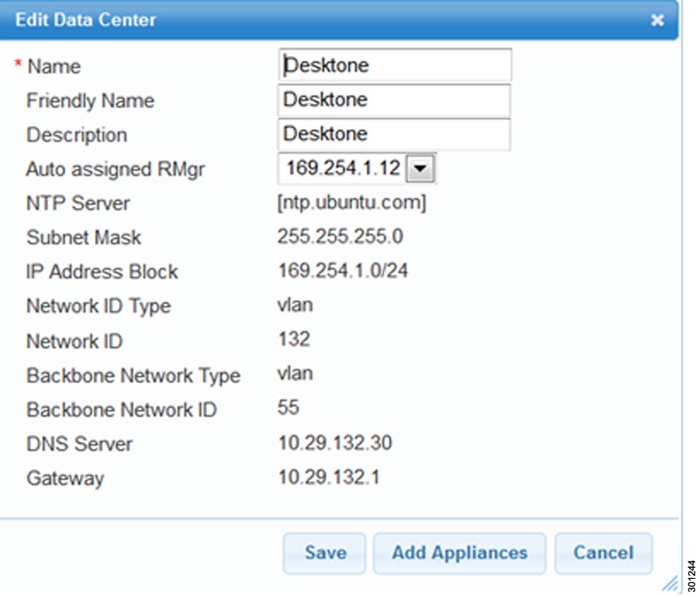
Task: Click the Name input field
Action: (395, 65)
